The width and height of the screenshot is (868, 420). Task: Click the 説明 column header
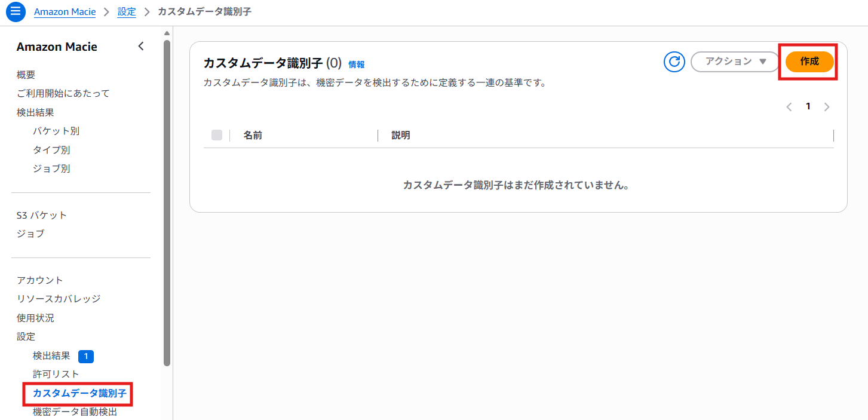pos(401,136)
